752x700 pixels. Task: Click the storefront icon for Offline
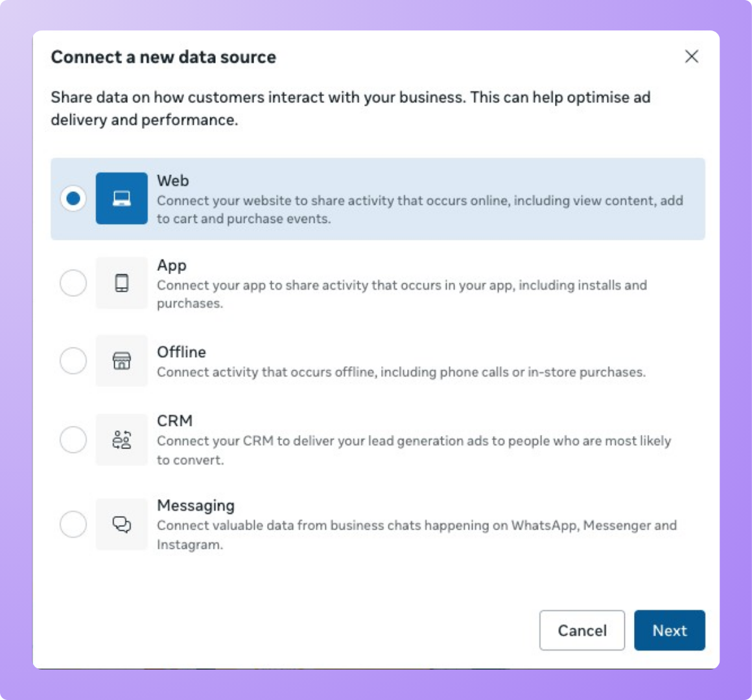122,361
